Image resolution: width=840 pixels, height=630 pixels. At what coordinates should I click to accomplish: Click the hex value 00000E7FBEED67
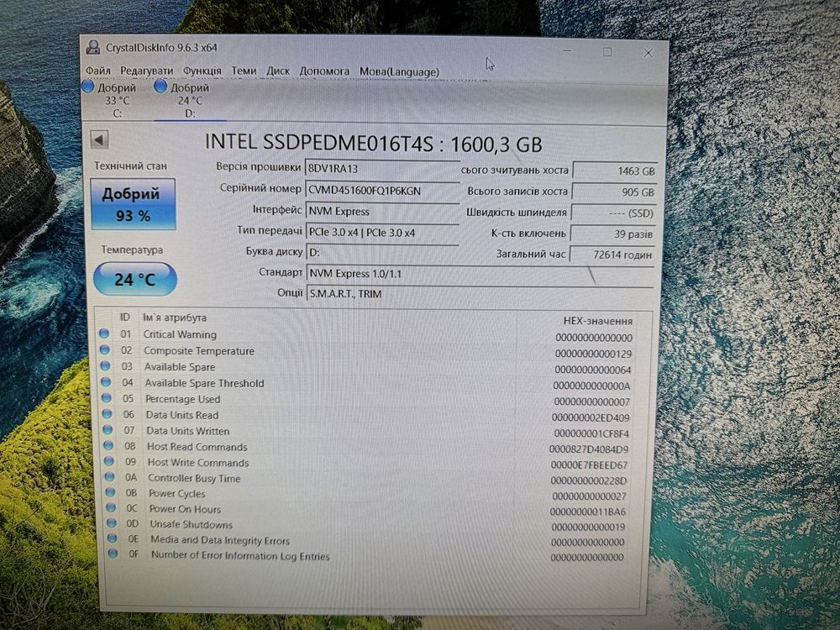click(x=589, y=465)
